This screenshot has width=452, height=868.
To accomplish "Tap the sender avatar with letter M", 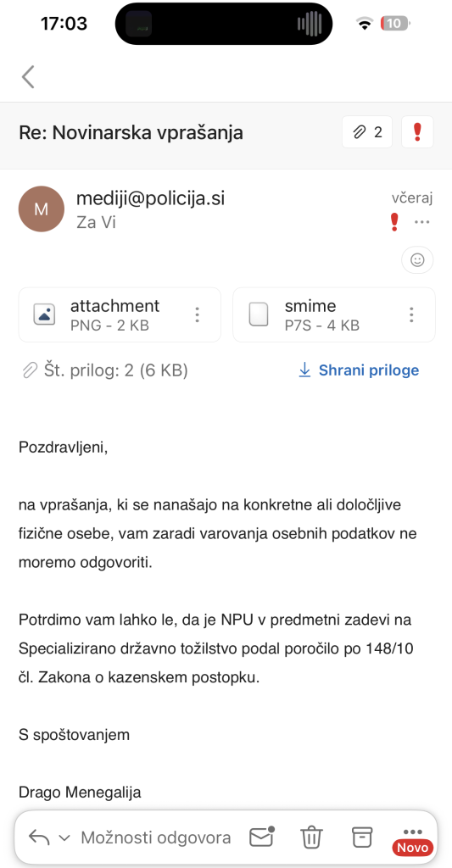I will (x=41, y=209).
